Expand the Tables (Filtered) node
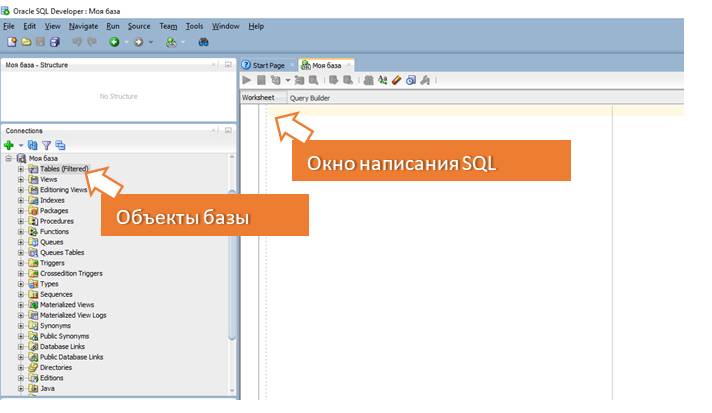The height and width of the screenshot is (413, 712). click(20, 169)
